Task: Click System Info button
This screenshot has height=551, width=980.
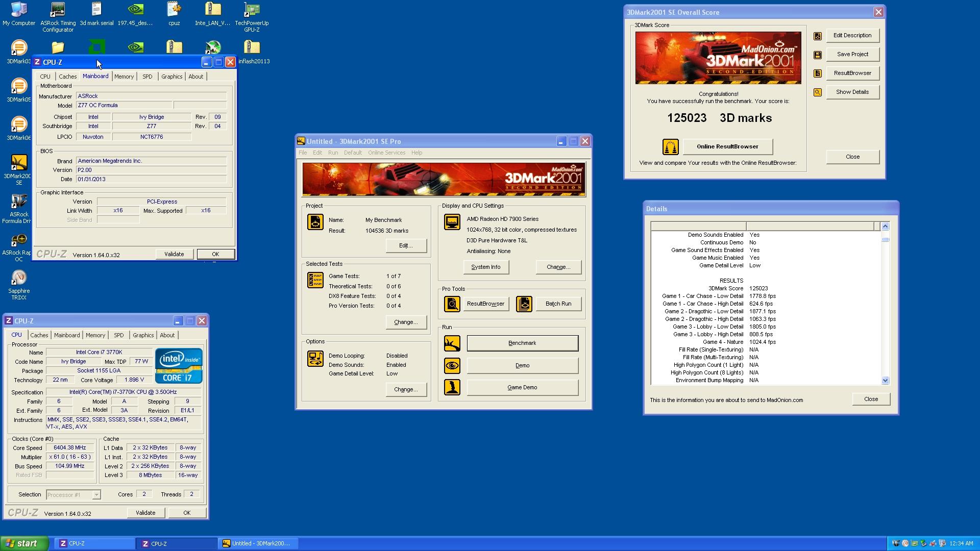Action: click(485, 267)
